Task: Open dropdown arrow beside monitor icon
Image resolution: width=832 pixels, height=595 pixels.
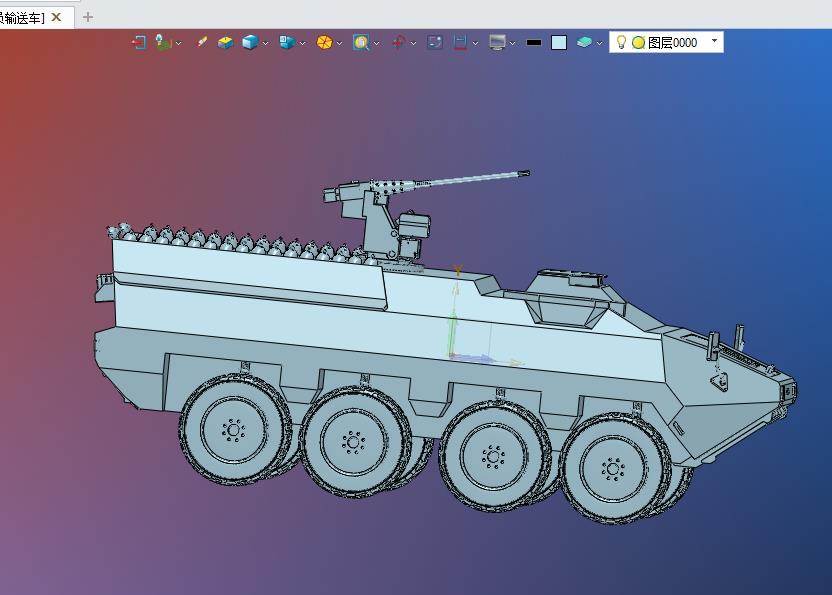Action: pos(513,44)
